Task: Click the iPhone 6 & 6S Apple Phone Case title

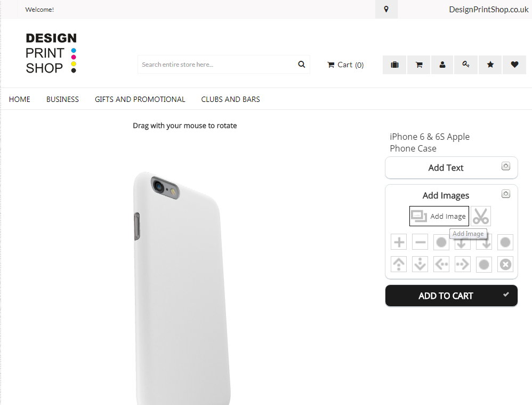Action: point(430,142)
